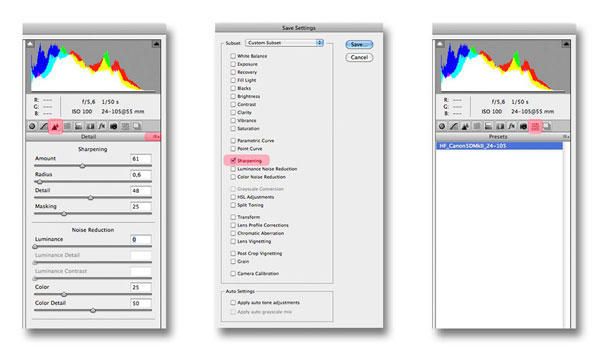Click the Luminance slider handle
Viewport: 600px width, 360px height.
pos(35,247)
